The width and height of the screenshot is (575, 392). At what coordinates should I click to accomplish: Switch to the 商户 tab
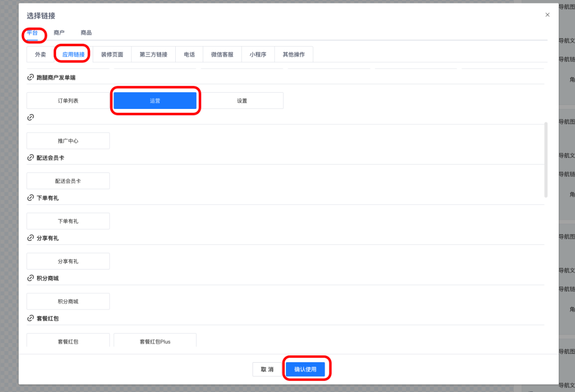click(x=59, y=33)
